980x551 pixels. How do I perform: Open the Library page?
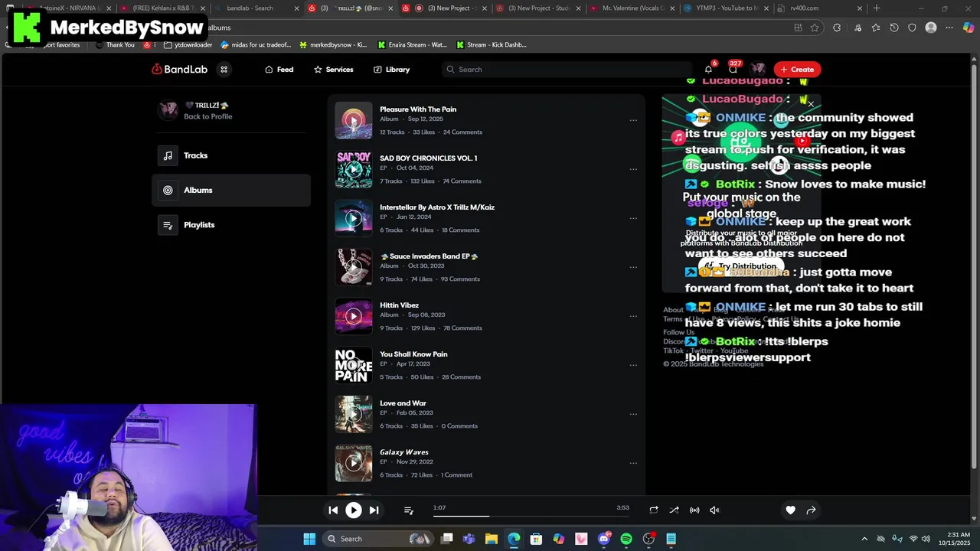pos(392,70)
